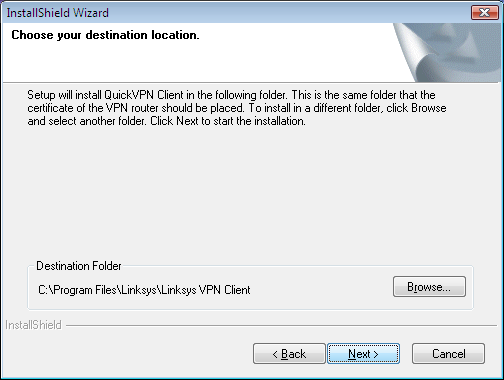Close the InstallShield Wizard window
This screenshot has height=380, width=504.
coord(485,13)
